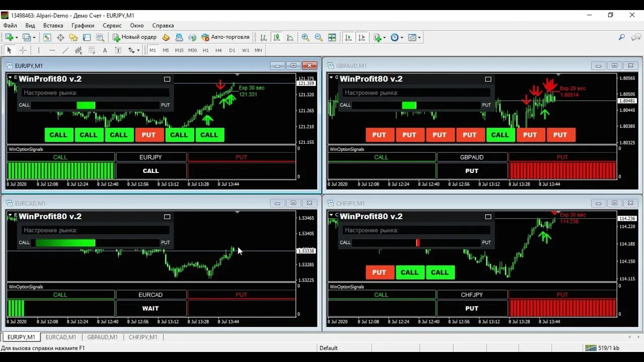644x362 pixels.
Task: Select the Fibonacci retracement tool
Action: tap(92, 50)
